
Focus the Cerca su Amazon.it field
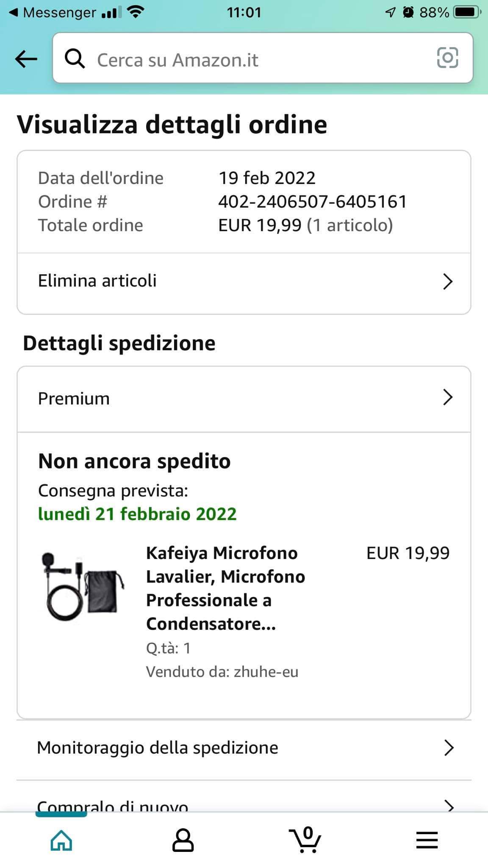(254, 60)
